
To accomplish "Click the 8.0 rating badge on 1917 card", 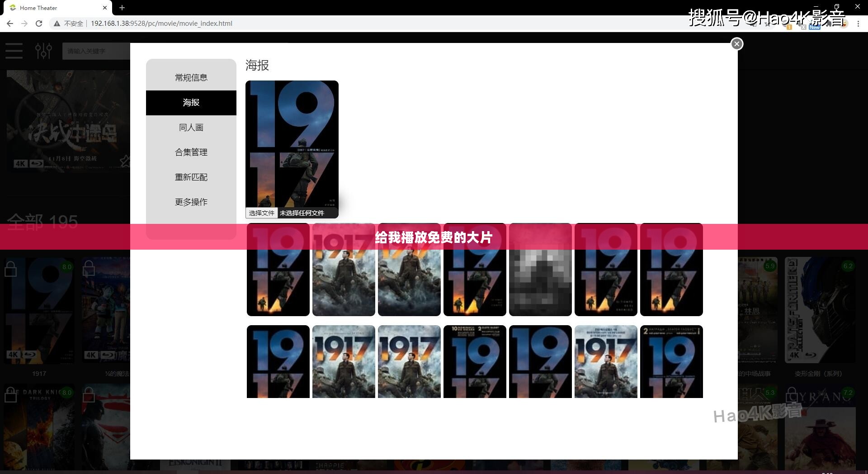I will pos(67,267).
